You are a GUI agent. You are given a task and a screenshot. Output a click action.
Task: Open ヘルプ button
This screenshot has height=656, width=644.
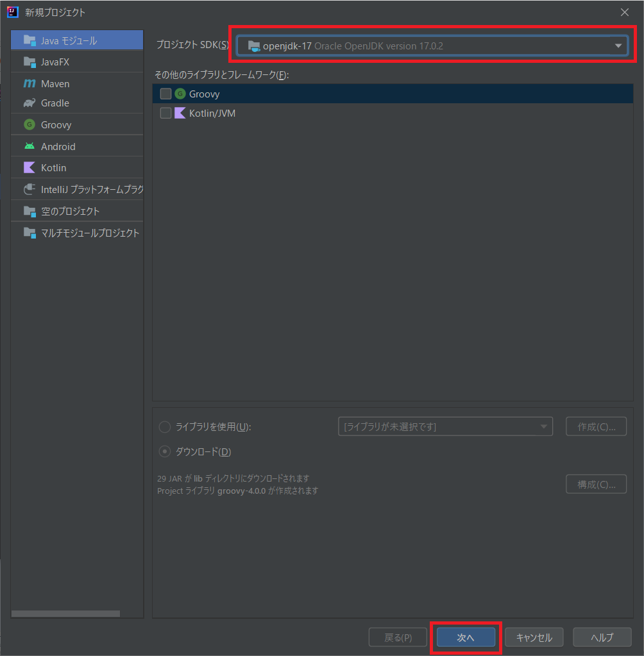(602, 637)
